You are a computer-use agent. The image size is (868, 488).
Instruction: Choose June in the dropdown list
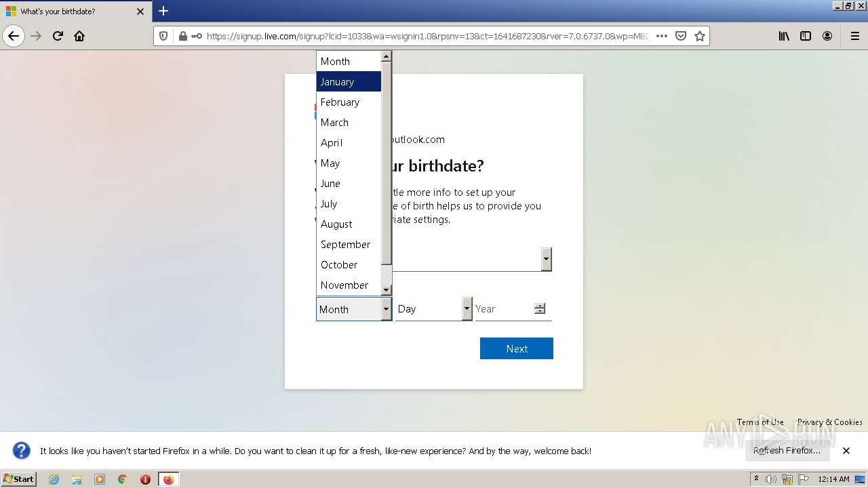point(349,183)
